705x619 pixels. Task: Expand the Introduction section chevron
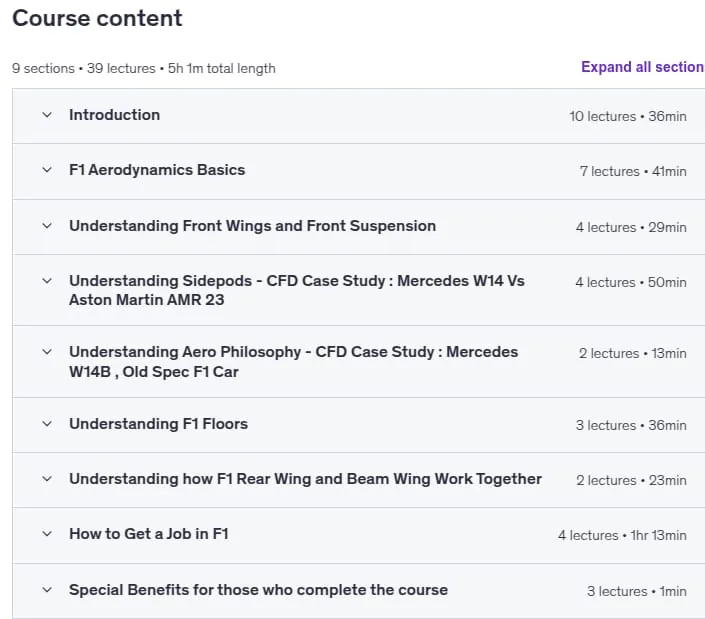click(47, 115)
